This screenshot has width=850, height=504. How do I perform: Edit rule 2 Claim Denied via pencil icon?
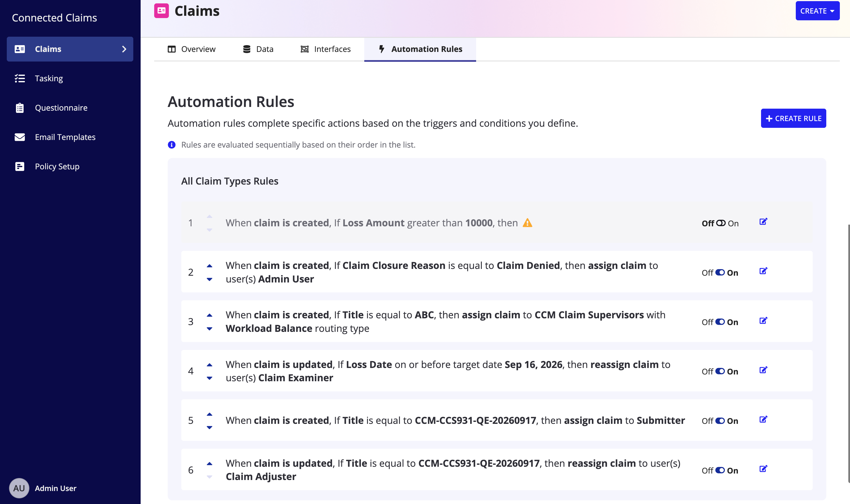tap(763, 271)
